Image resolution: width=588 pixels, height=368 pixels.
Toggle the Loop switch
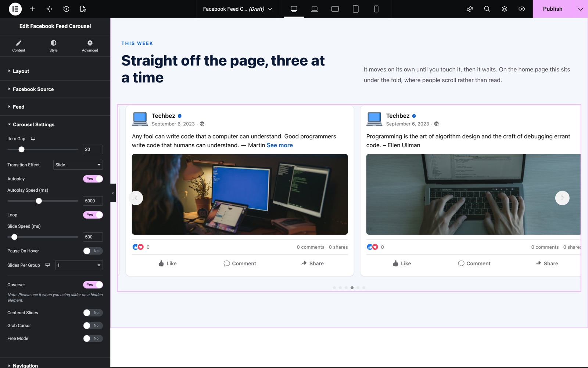[93, 215]
